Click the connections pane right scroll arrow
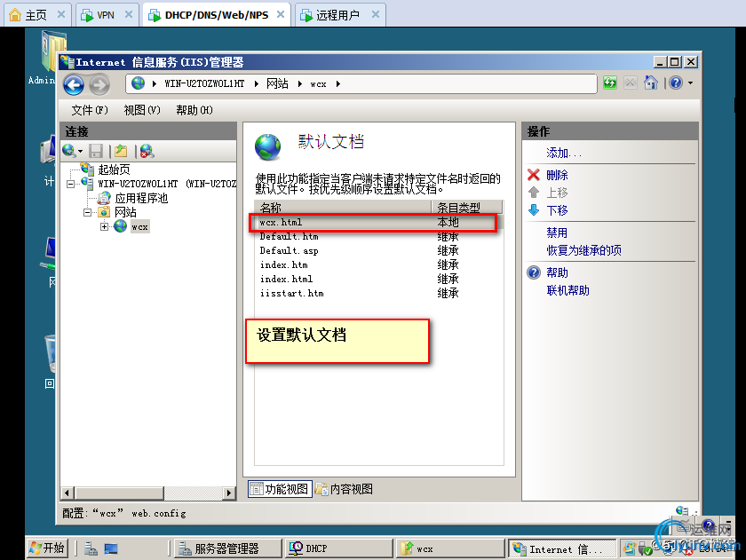This screenshot has width=746, height=560. 229,493
